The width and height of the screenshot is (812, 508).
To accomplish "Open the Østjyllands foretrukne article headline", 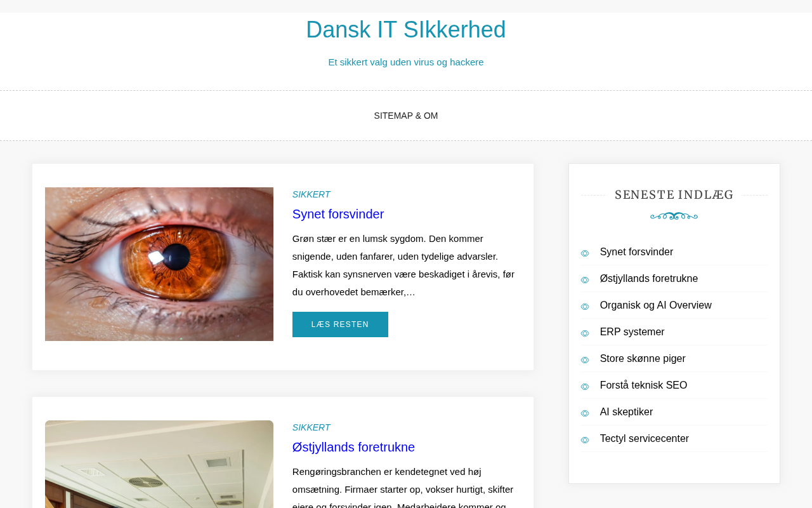I will tap(353, 447).
